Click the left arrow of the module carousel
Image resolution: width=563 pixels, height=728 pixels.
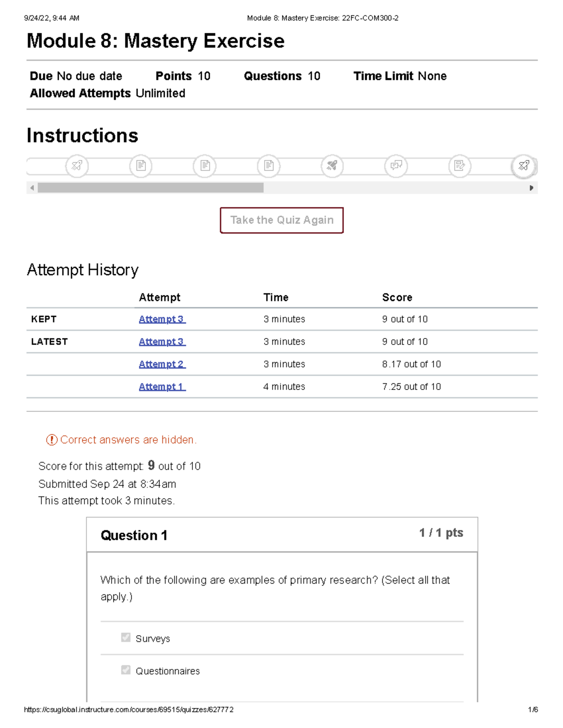(31, 188)
